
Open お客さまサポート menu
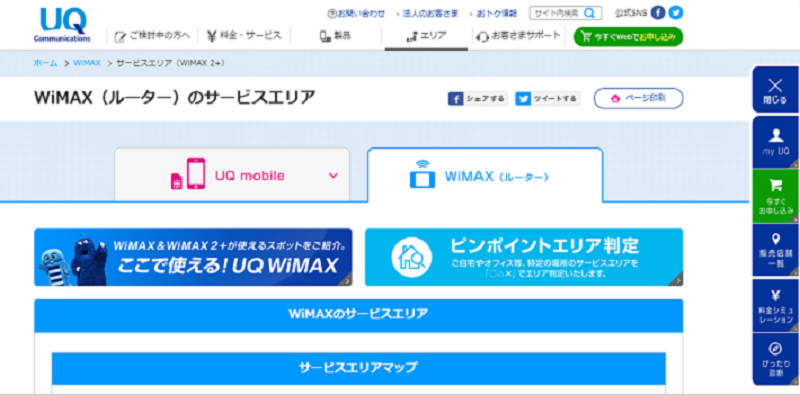(x=518, y=36)
